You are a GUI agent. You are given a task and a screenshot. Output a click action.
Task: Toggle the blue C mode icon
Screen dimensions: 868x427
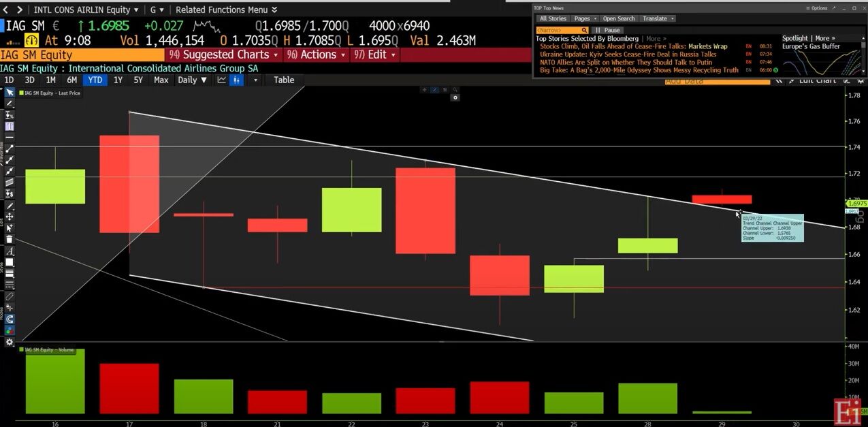(x=10, y=318)
